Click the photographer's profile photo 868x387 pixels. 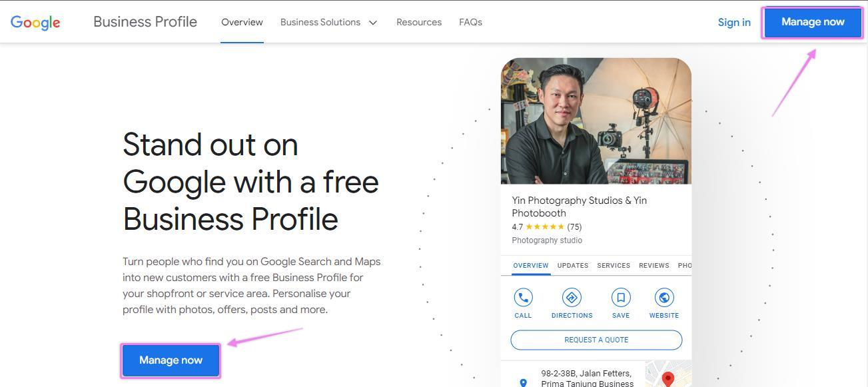tap(596, 121)
